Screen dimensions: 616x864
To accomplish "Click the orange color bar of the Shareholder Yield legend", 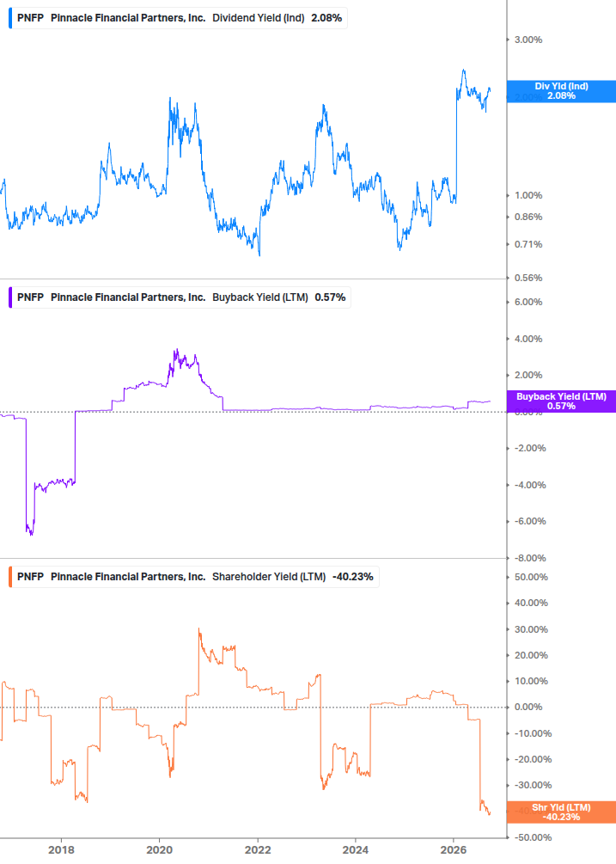I will click(10, 576).
